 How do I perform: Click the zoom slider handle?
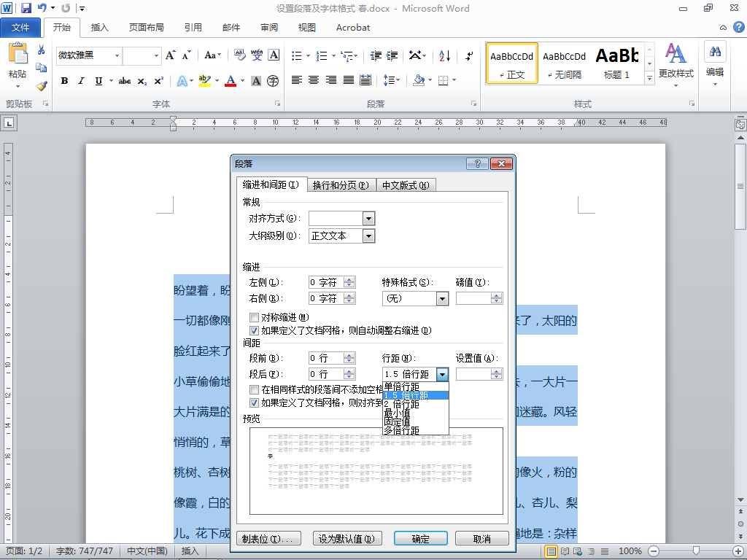(x=696, y=551)
